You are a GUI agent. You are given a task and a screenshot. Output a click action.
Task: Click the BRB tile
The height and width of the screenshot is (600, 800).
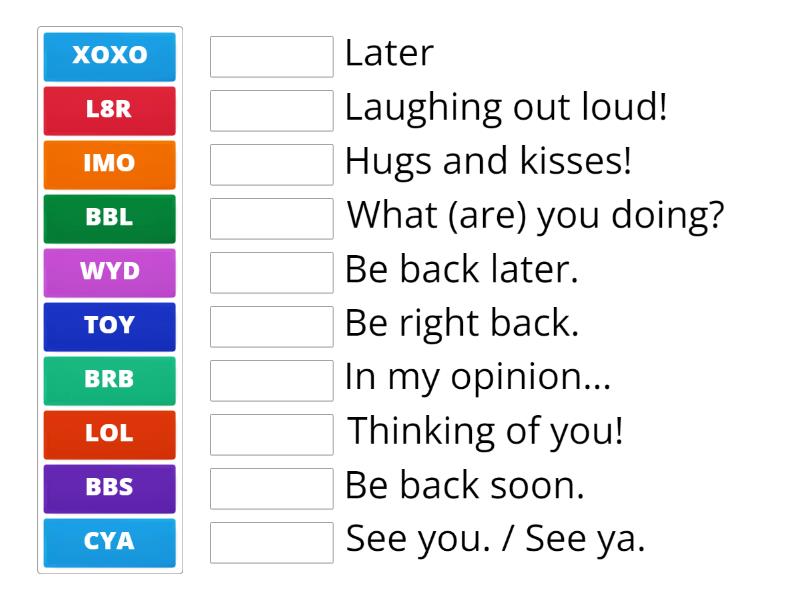(x=109, y=380)
